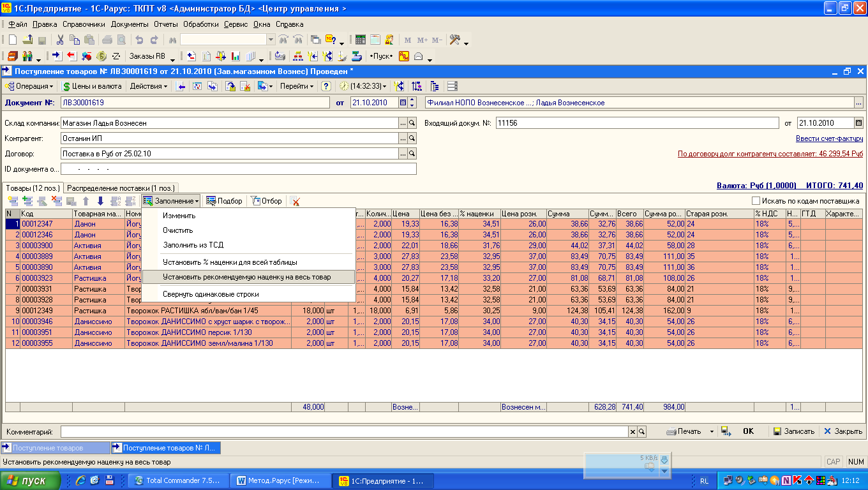Select row with code 00012349
868x490 pixels.
point(434,311)
